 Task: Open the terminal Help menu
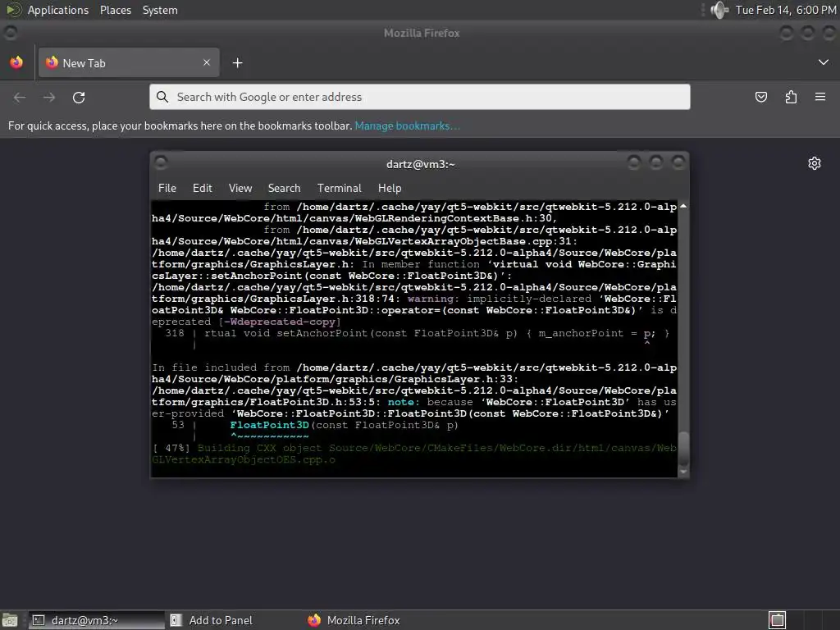[x=390, y=188]
